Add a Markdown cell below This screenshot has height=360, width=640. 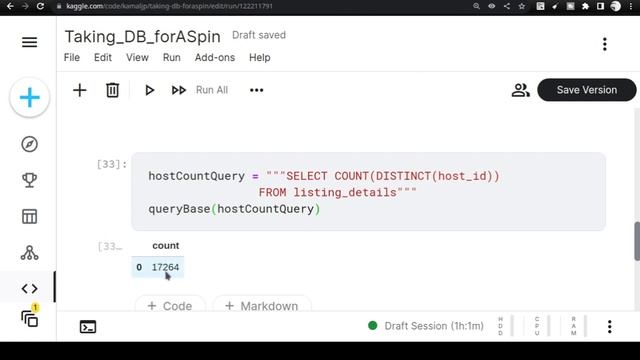coord(262,305)
